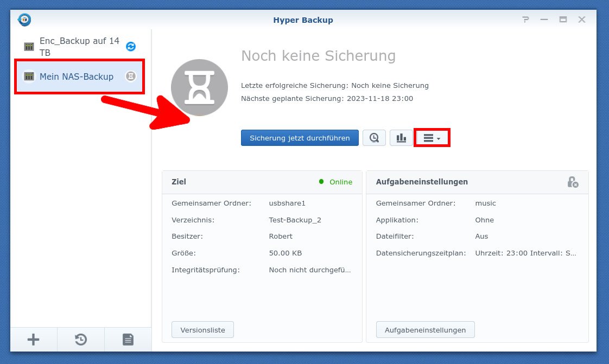Click the sync icon beside Enc_Backup task
The height and width of the screenshot is (364, 609).
(x=131, y=47)
